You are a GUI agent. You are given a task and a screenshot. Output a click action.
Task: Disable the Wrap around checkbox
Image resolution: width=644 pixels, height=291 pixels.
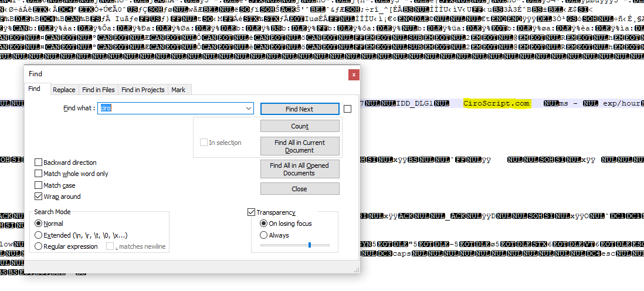[x=39, y=197]
